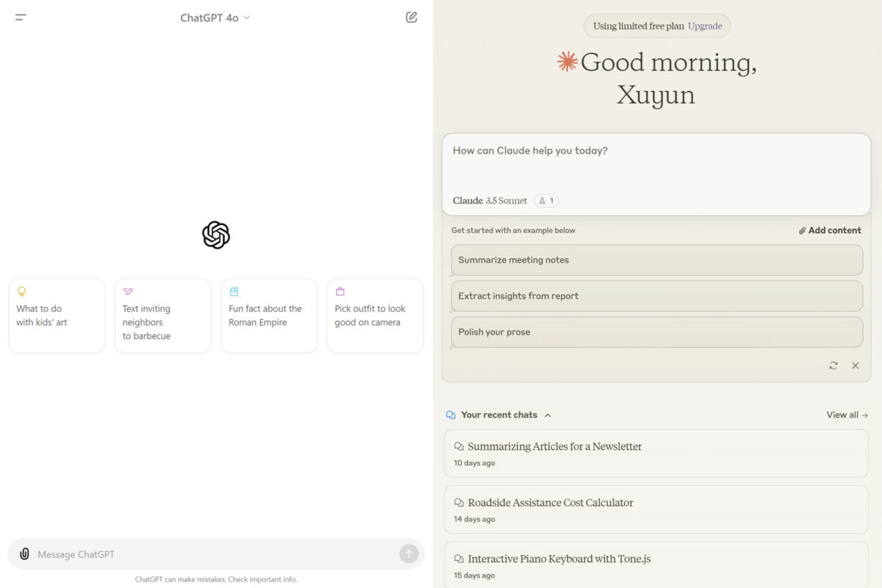Start a new chat with compose icon
Screen dimensions: 882x588
tap(412, 17)
